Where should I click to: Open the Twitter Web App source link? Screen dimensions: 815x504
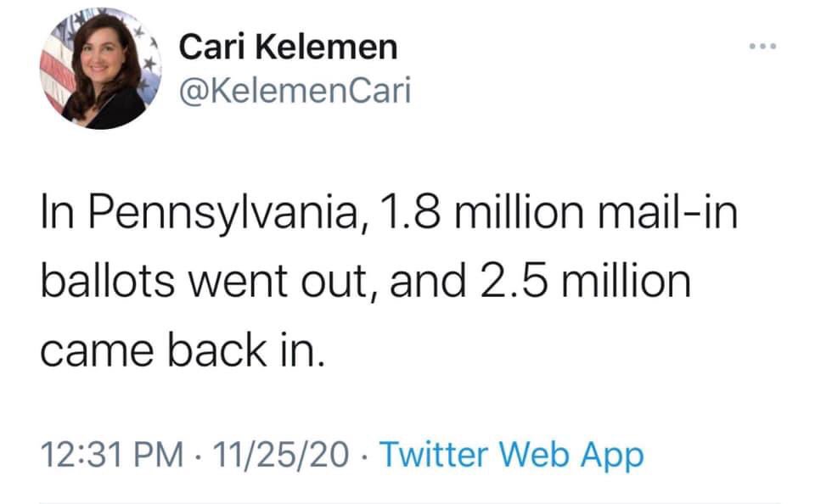point(511,456)
